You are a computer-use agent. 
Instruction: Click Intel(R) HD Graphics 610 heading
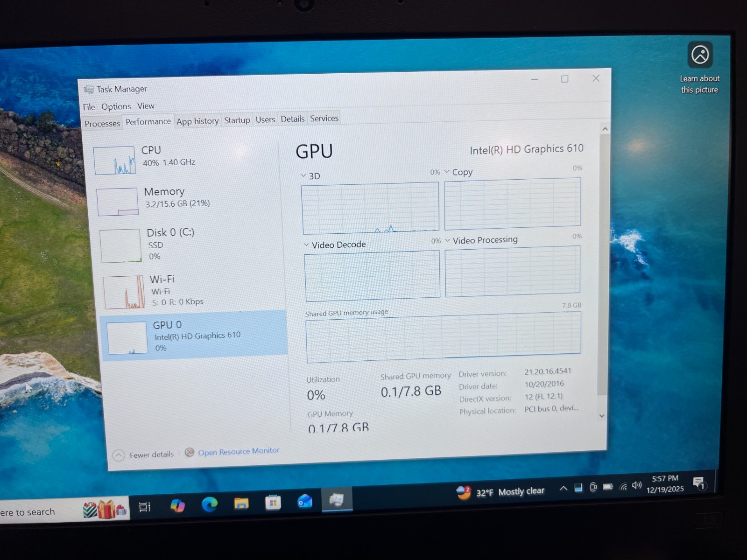pos(526,149)
